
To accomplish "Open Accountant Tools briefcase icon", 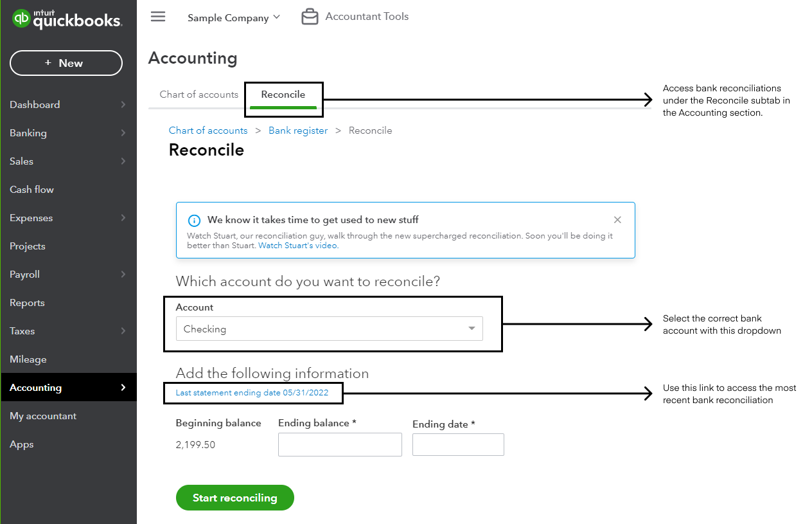I will (x=310, y=16).
